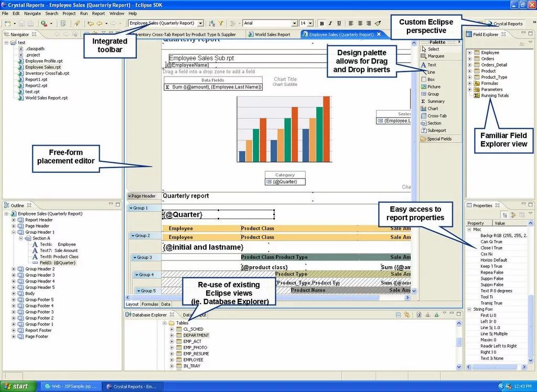Expand the Parameters node in Field Explorer
Image resolution: width=537 pixels, height=392 pixels.
pos(469,90)
